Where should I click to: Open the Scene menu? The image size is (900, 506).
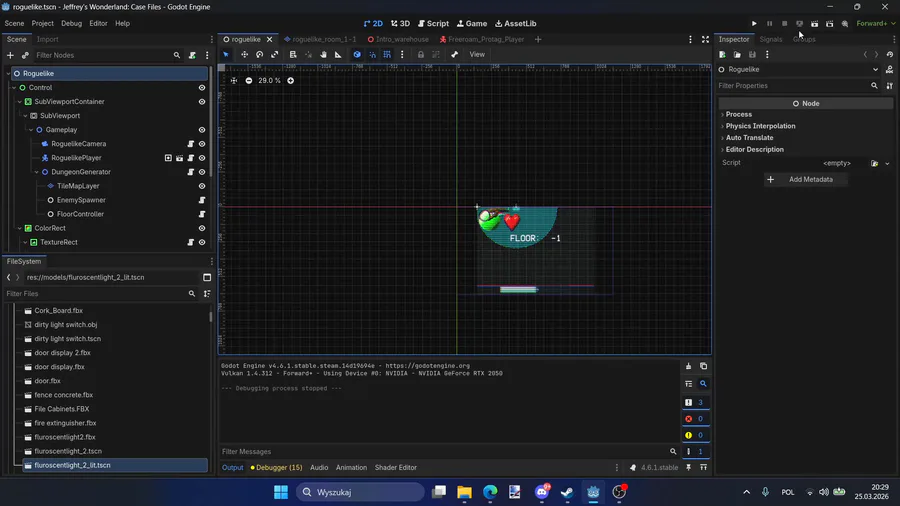pyautogui.click(x=14, y=24)
